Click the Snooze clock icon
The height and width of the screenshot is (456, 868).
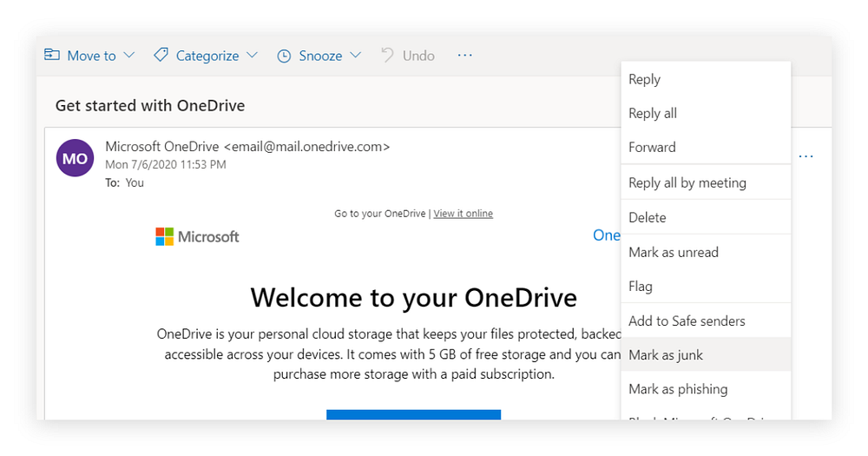click(284, 56)
